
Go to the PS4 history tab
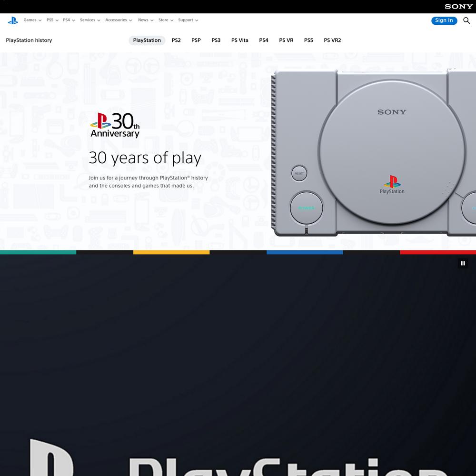(264, 40)
